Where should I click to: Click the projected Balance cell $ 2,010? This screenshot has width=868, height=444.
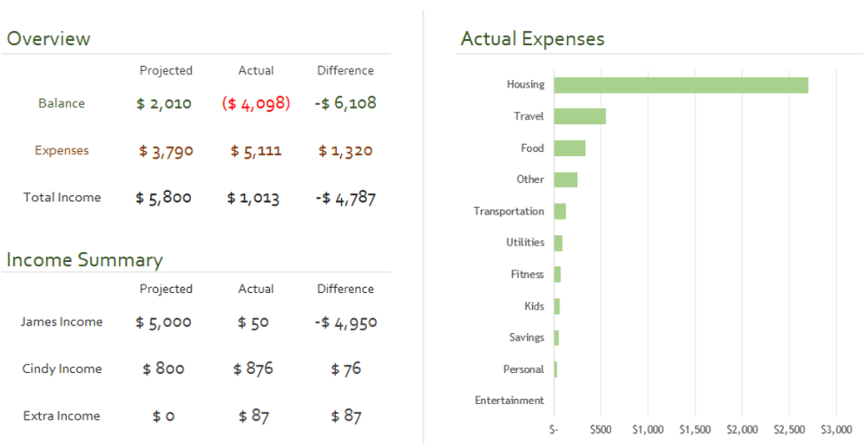[x=164, y=103]
